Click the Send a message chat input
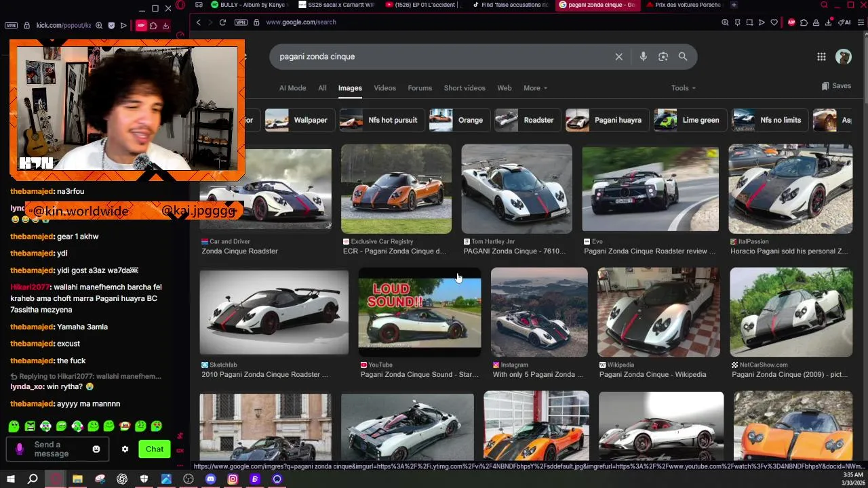The height and width of the screenshot is (488, 868). click(x=58, y=449)
